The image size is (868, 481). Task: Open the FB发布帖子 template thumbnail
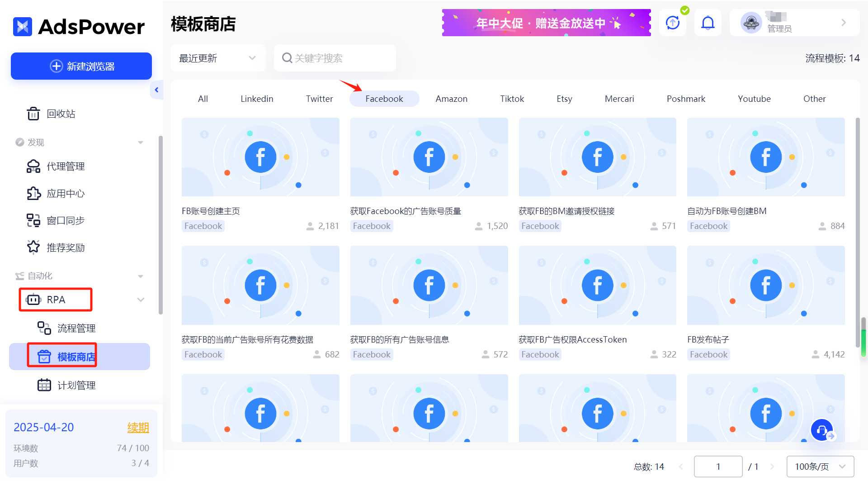click(766, 285)
